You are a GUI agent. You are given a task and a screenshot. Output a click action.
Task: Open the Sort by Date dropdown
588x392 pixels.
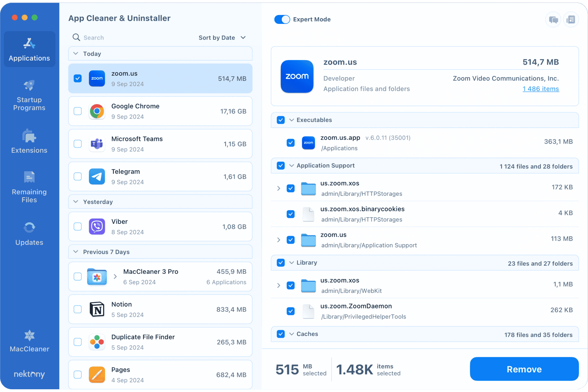(222, 38)
